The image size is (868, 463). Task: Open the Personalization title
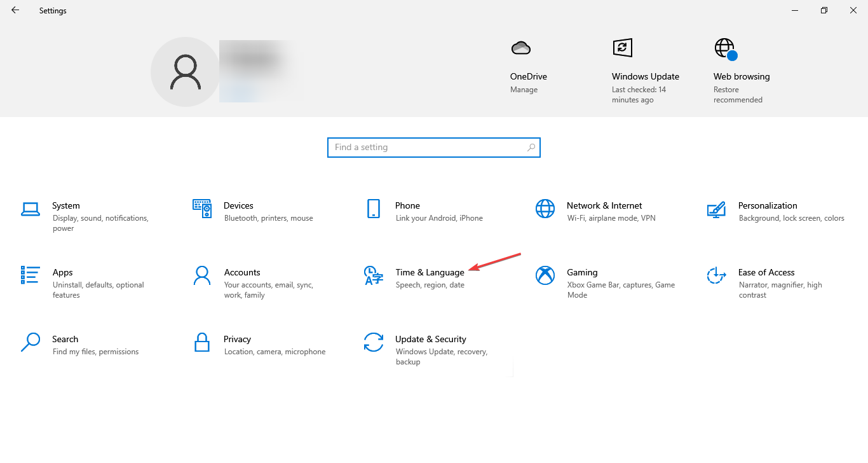pos(768,205)
